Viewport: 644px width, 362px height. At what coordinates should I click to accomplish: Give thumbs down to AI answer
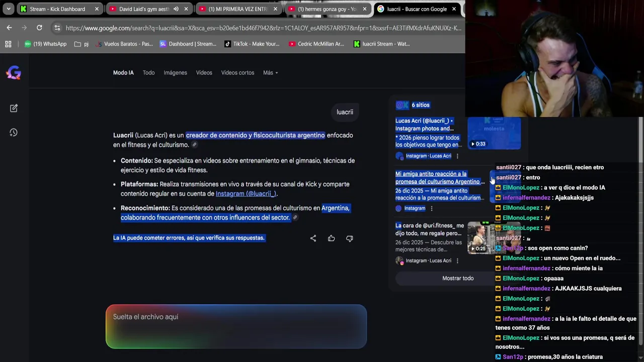point(349,238)
